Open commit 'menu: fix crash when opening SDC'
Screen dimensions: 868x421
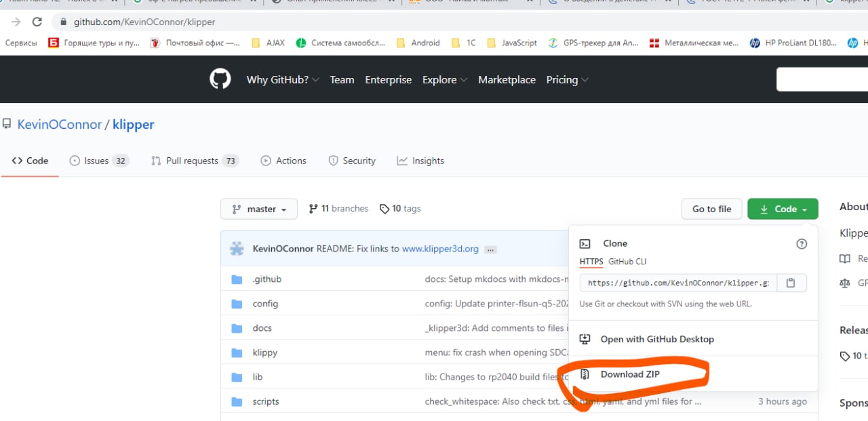coord(496,353)
